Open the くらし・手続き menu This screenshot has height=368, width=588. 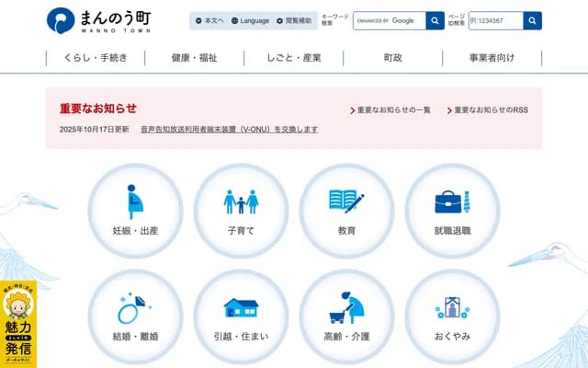pyautogui.click(x=96, y=58)
